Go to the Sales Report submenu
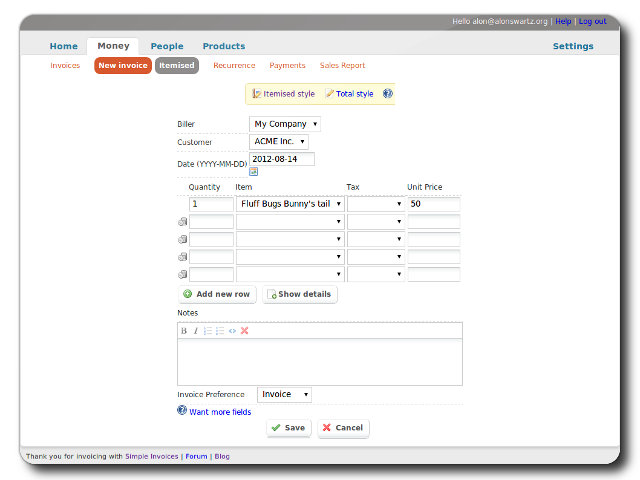 (342, 66)
